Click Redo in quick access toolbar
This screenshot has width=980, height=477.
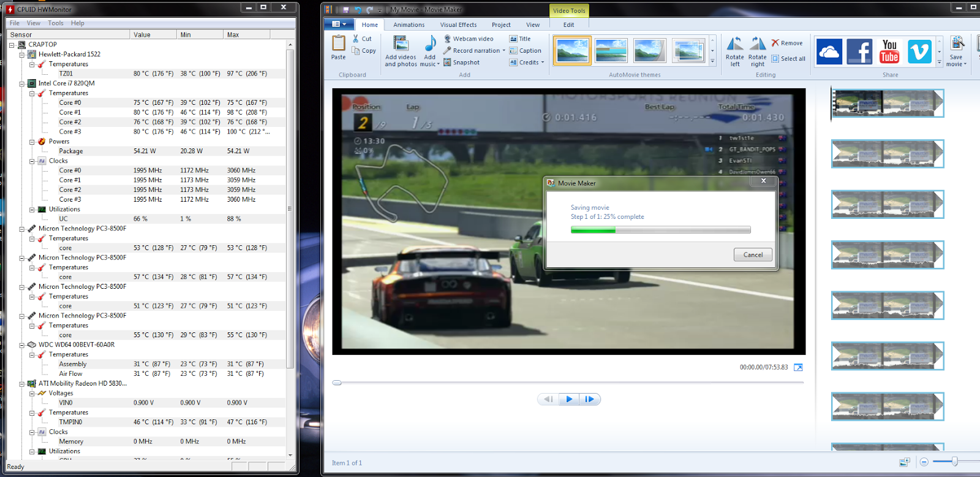(369, 10)
